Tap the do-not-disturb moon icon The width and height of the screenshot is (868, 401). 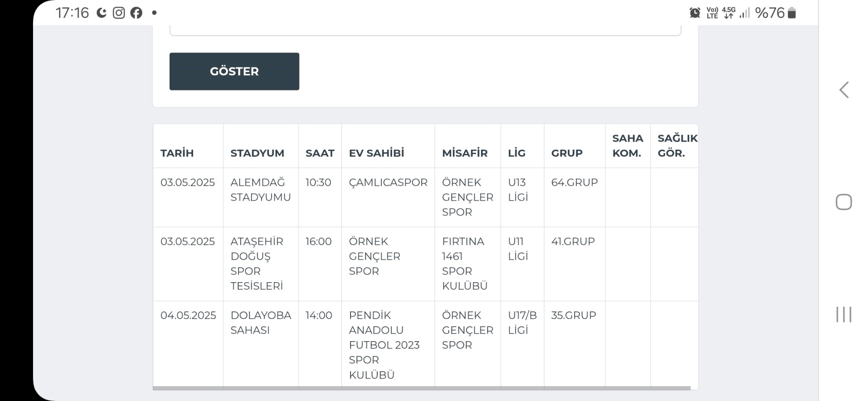101,13
